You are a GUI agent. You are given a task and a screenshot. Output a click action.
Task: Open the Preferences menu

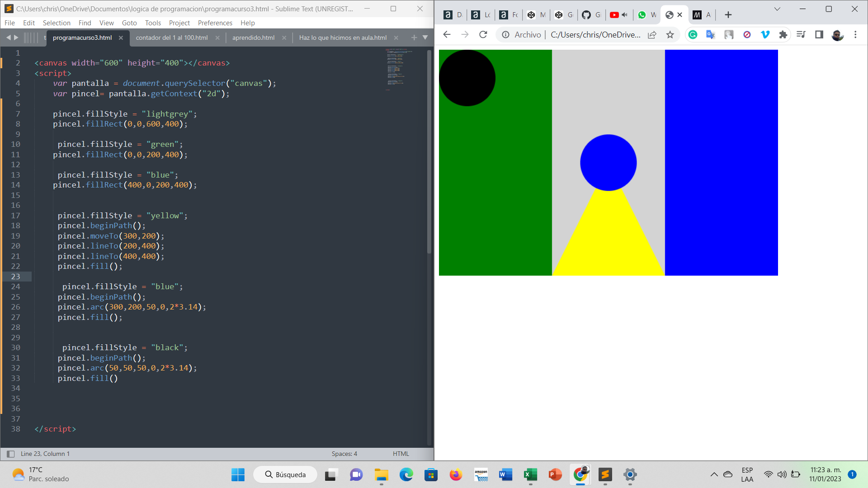point(215,23)
